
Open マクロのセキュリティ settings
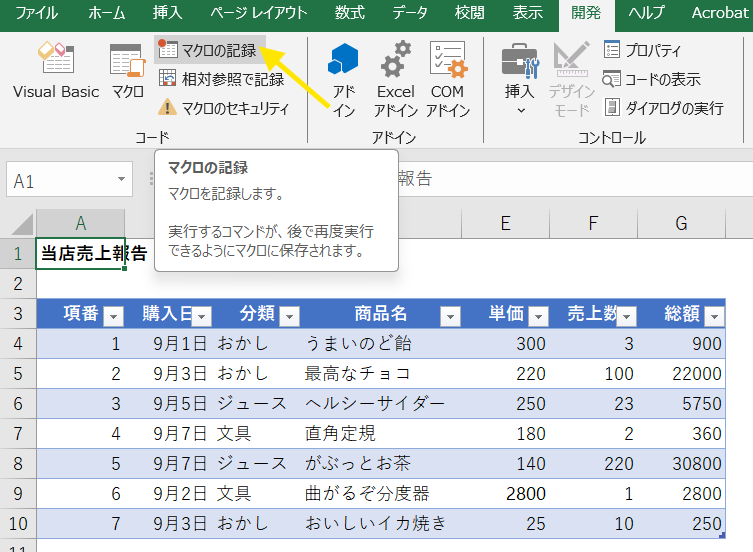point(224,108)
